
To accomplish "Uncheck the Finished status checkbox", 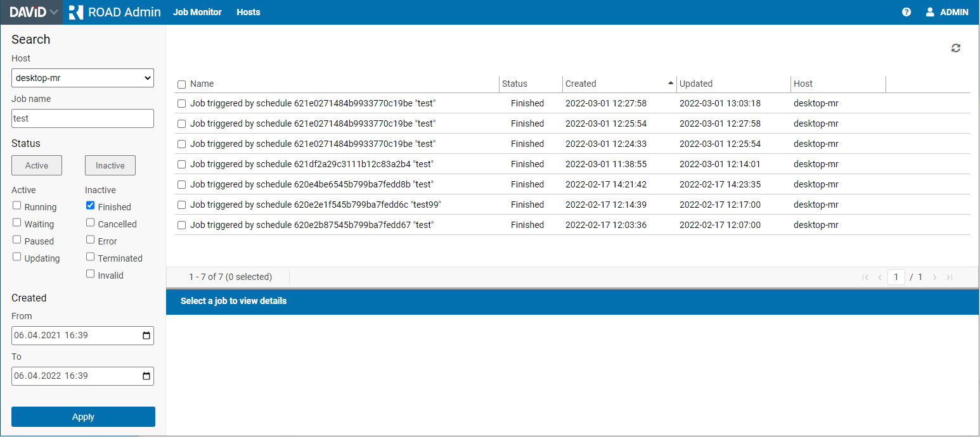I will pos(91,206).
